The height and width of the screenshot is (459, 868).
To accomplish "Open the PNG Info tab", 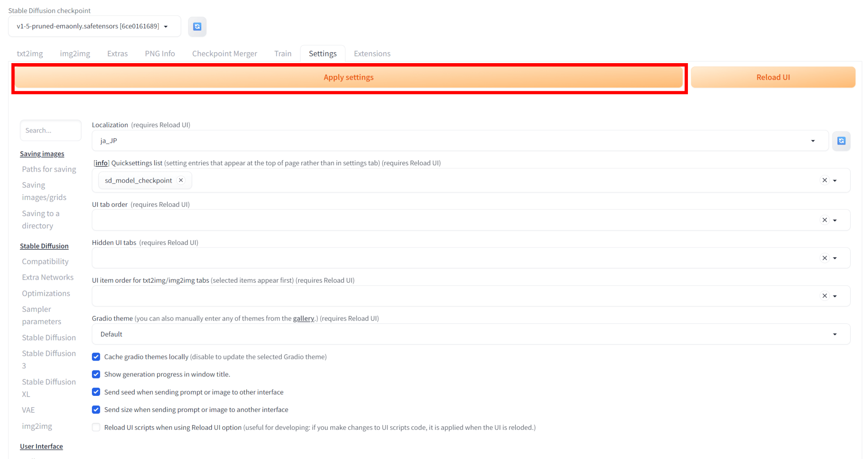I will click(160, 53).
